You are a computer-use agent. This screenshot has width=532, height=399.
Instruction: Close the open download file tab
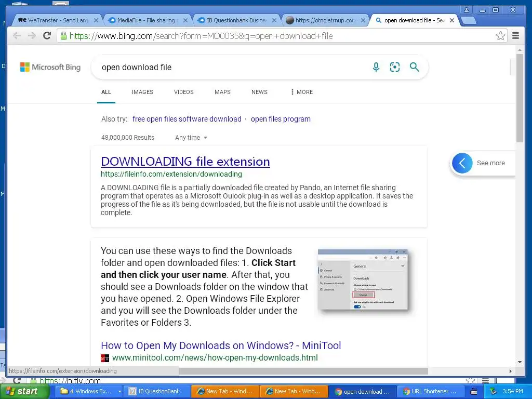pos(452,20)
